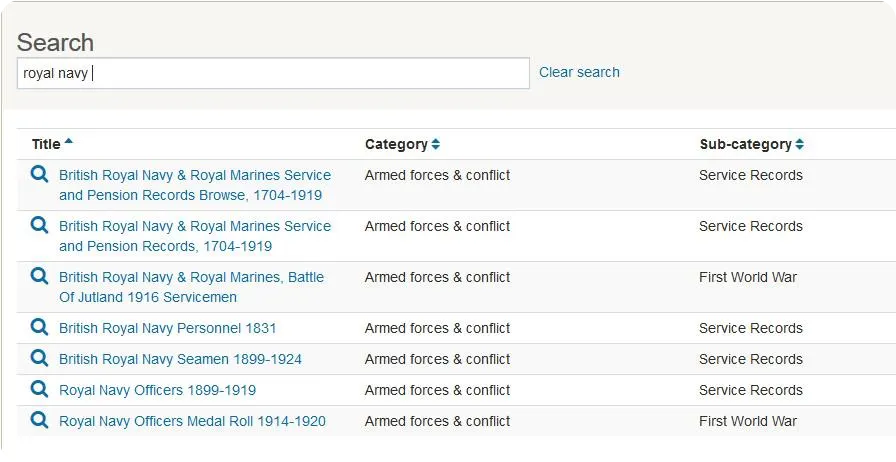Click Armed forces & conflict in Records Browse row

(x=437, y=175)
